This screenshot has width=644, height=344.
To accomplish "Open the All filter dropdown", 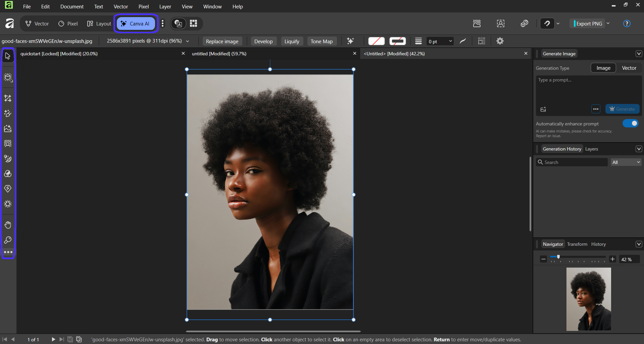I will pos(626,162).
